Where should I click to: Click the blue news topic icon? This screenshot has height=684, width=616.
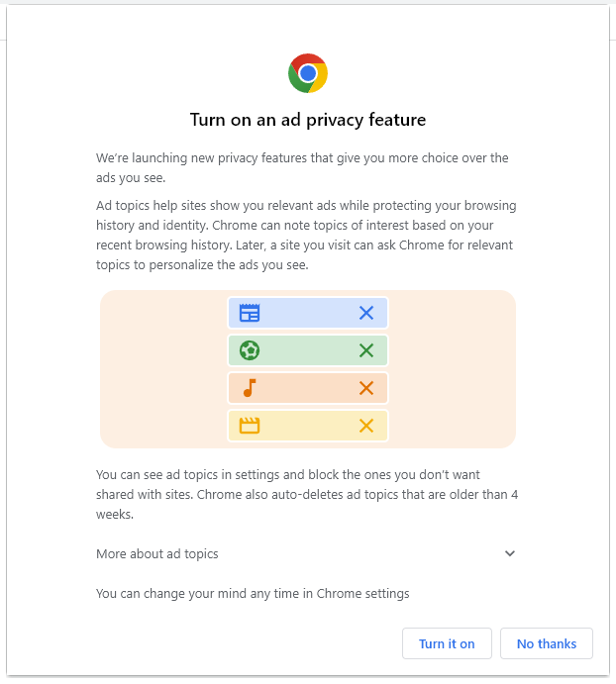point(250,313)
